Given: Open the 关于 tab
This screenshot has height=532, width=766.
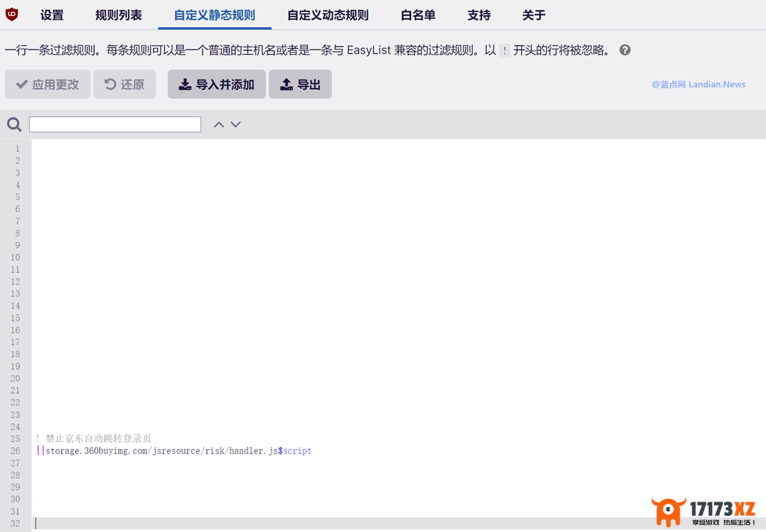Looking at the screenshot, I should pyautogui.click(x=534, y=15).
